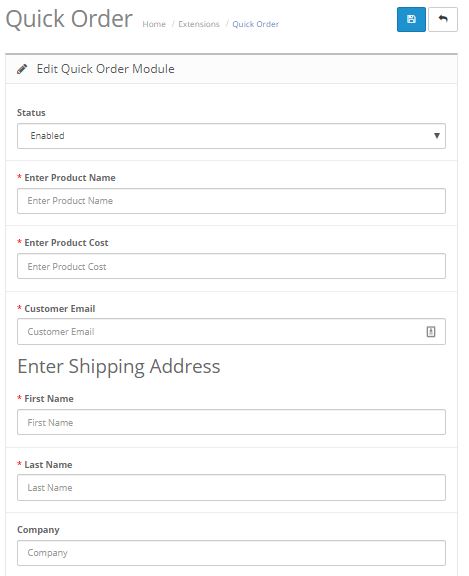The image size is (469, 576).
Task: Click the Customer Email label
Action: [59, 309]
